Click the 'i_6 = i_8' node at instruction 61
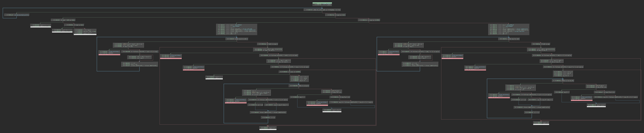This screenshot has height=133, width=644. coord(255,105)
